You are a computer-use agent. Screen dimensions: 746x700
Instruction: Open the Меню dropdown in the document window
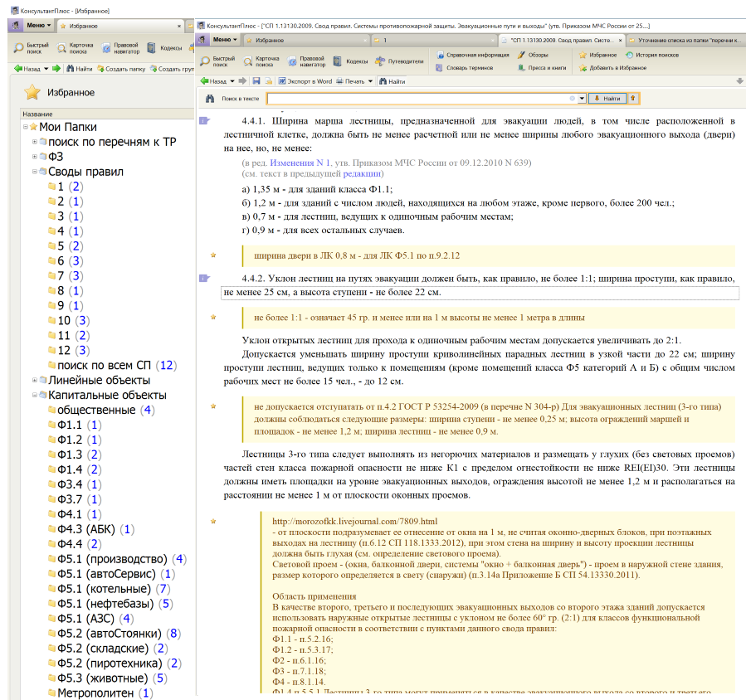coord(225,40)
